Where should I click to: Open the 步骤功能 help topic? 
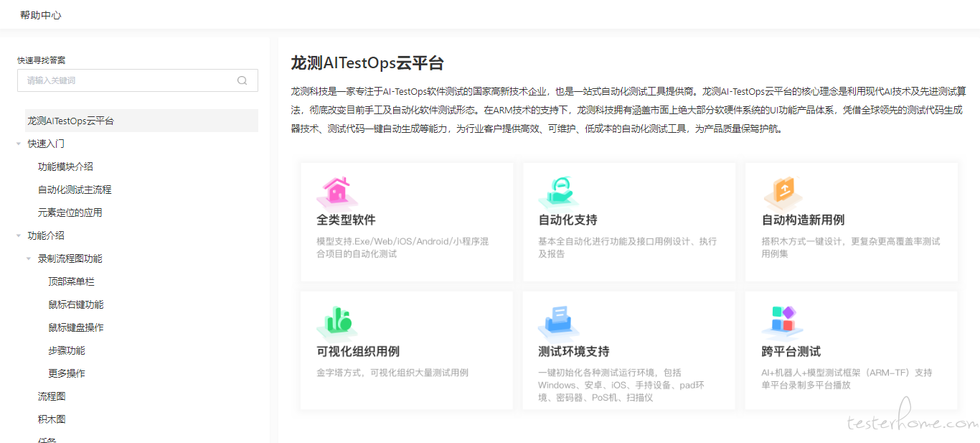pyautogui.click(x=67, y=350)
